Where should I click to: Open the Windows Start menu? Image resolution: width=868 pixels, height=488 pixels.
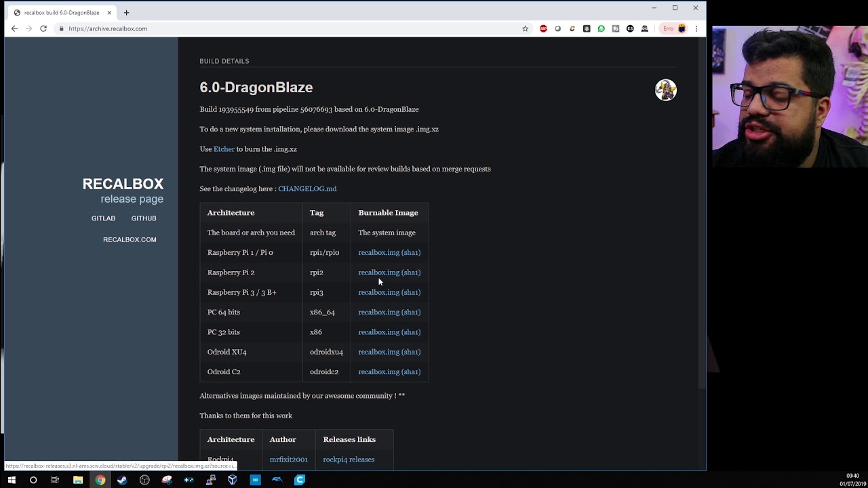[12, 480]
